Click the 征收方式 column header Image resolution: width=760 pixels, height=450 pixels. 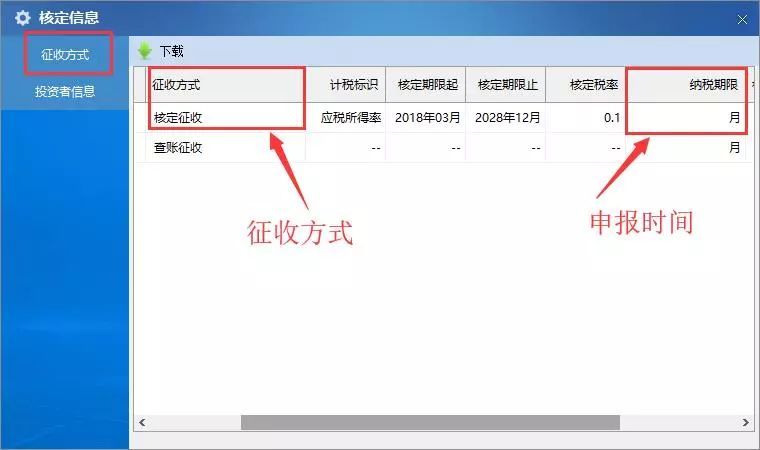(225, 85)
